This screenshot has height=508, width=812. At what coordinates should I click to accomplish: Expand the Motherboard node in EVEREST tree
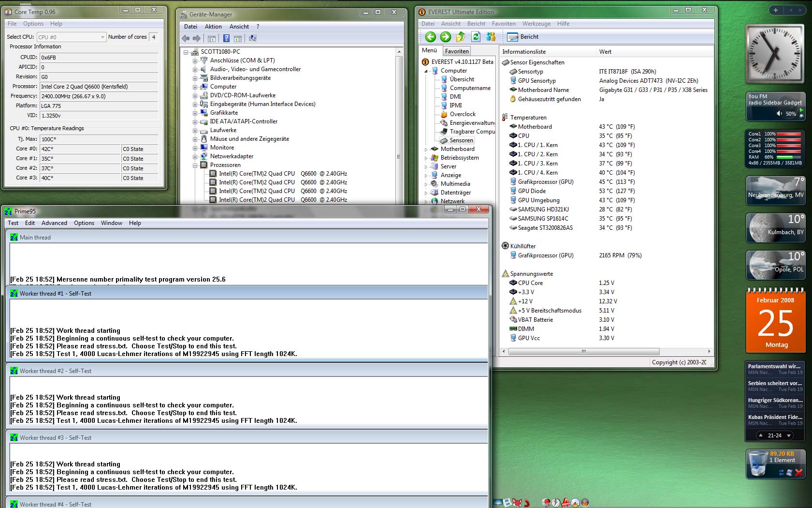coord(426,149)
